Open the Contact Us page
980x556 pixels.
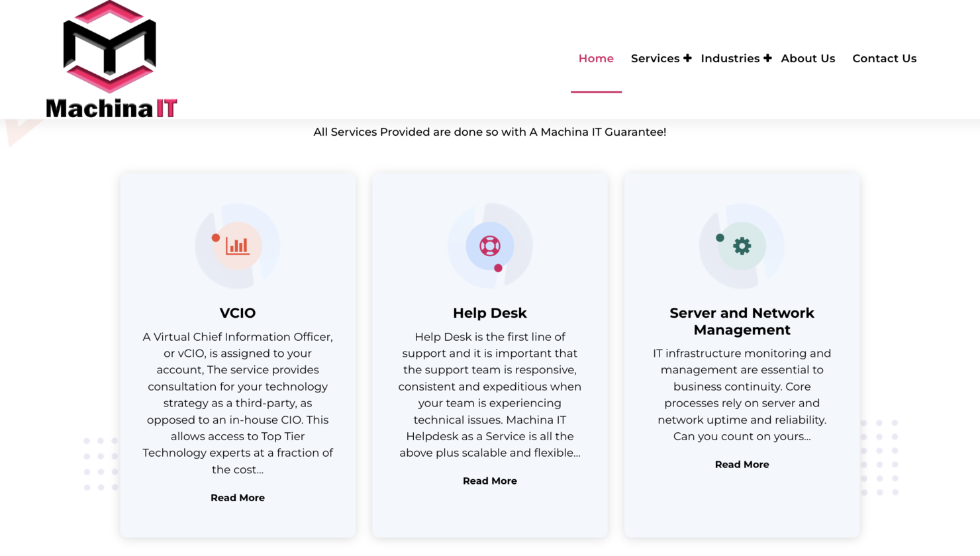885,58
